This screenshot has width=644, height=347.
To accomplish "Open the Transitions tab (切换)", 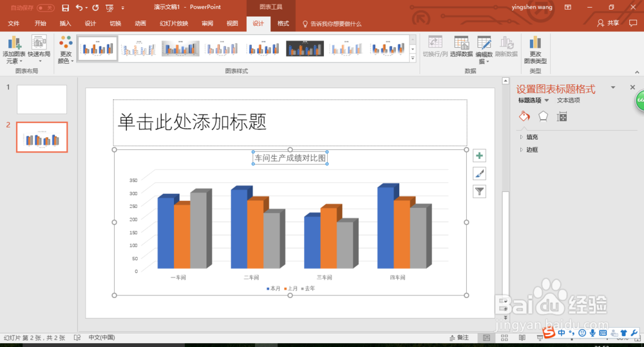I will [x=115, y=23].
